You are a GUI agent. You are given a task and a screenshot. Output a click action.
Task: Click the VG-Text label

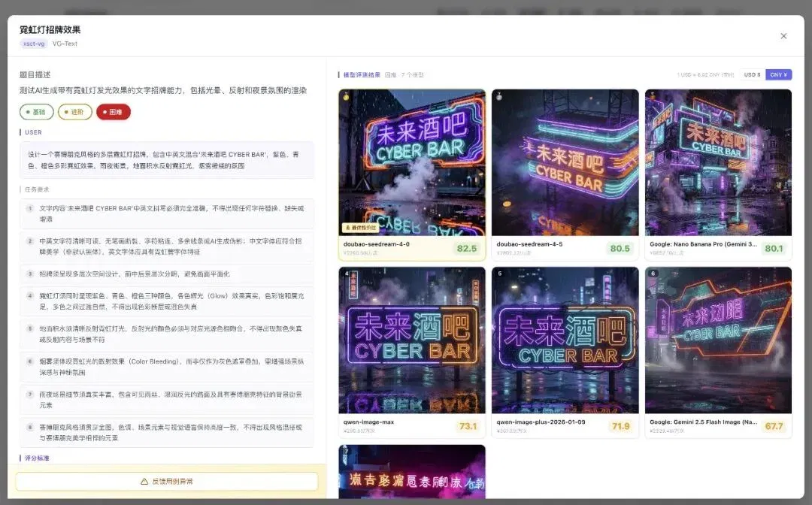[x=65, y=44]
